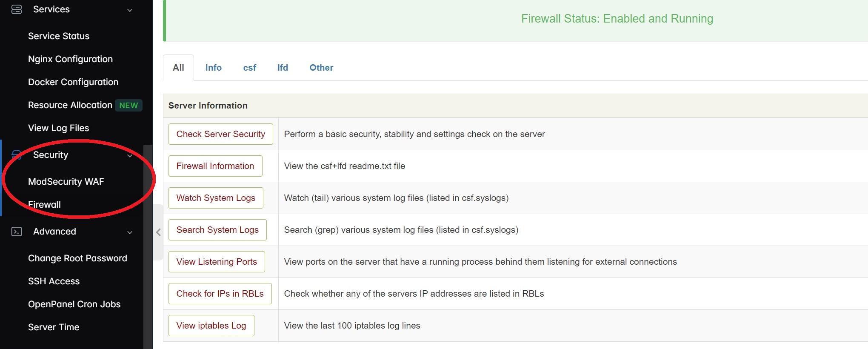
Task: Go to Service Status page
Action: [x=59, y=36]
